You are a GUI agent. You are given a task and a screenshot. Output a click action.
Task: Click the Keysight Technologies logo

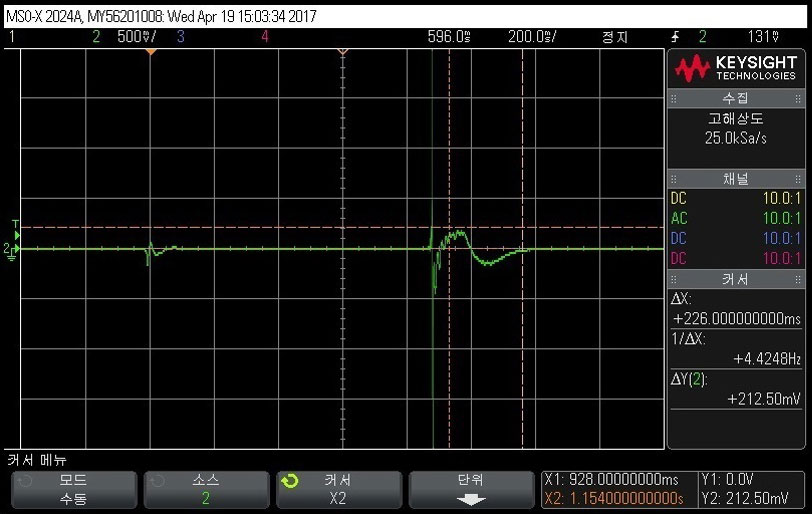click(x=735, y=68)
